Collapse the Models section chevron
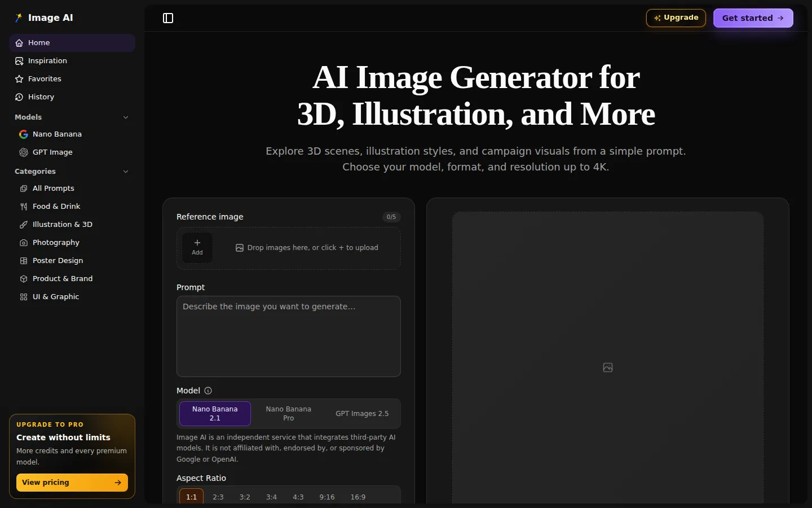 [126, 117]
